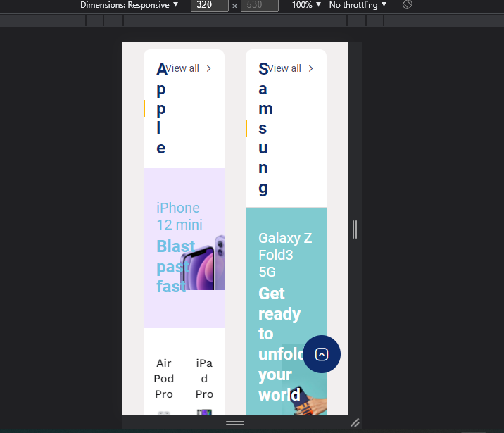Click the rotate device icon
Viewport: 504px width, 433px height.
pyautogui.click(x=408, y=4)
